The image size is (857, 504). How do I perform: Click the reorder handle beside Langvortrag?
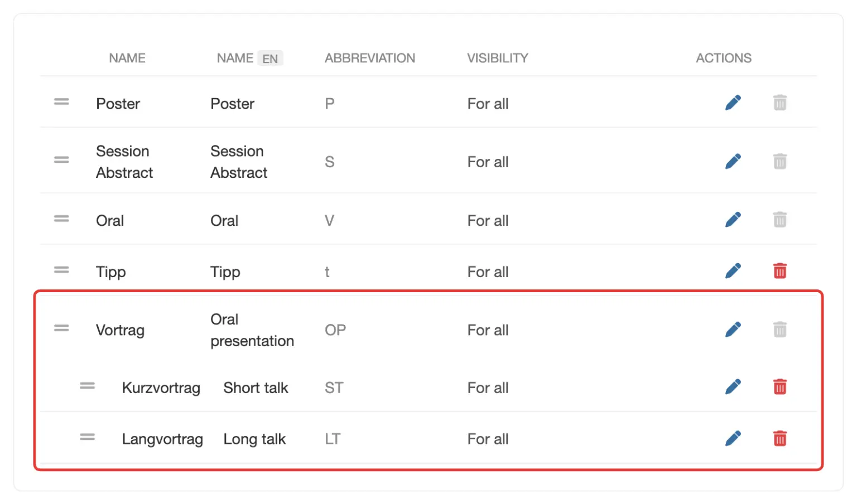pos(87,437)
